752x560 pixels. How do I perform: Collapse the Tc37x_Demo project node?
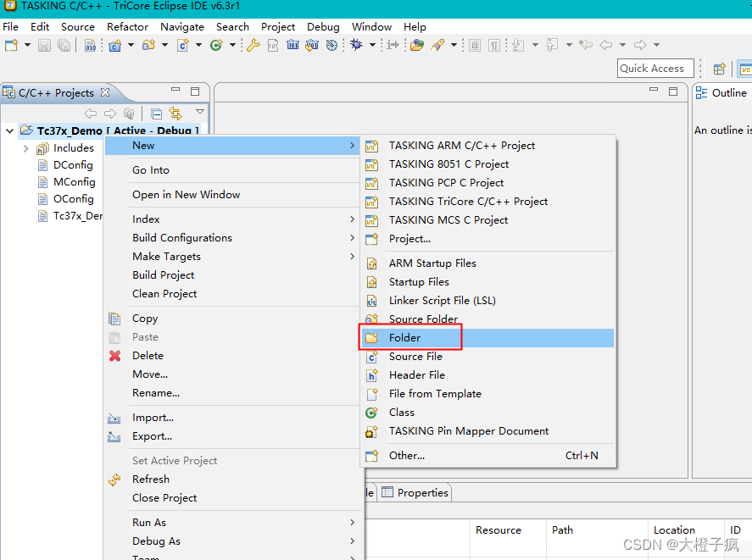click(x=9, y=130)
